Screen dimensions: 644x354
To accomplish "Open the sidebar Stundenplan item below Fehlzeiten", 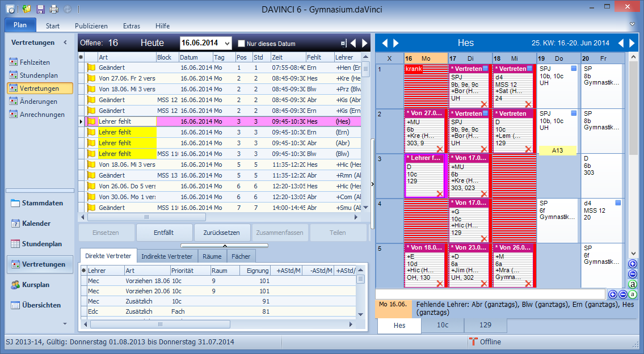I will tap(39, 75).
